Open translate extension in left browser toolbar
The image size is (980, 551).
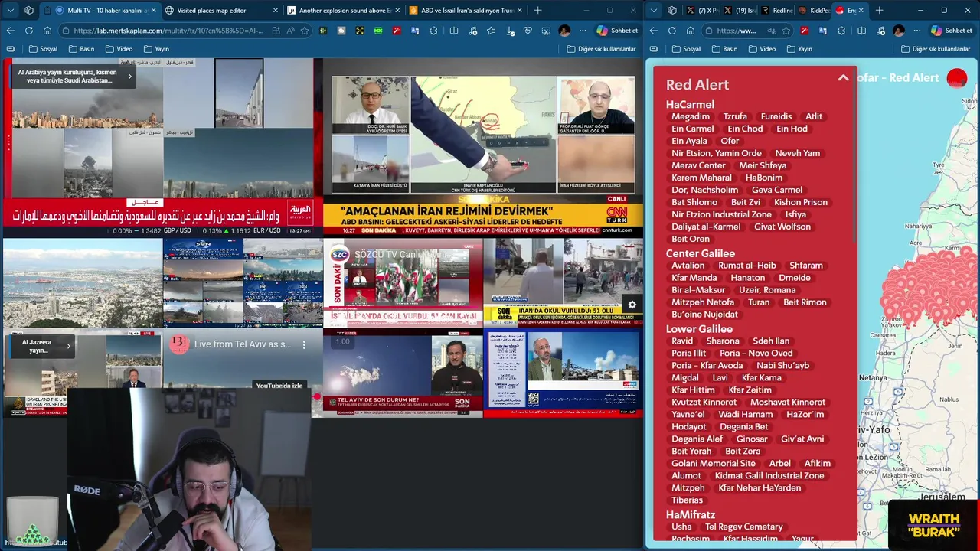pyautogui.click(x=415, y=31)
